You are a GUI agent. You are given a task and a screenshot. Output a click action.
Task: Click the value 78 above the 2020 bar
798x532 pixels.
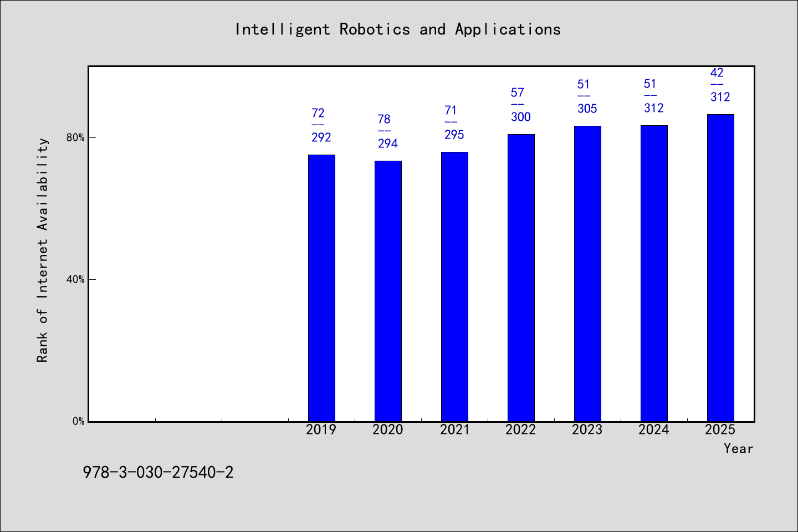pyautogui.click(x=384, y=119)
